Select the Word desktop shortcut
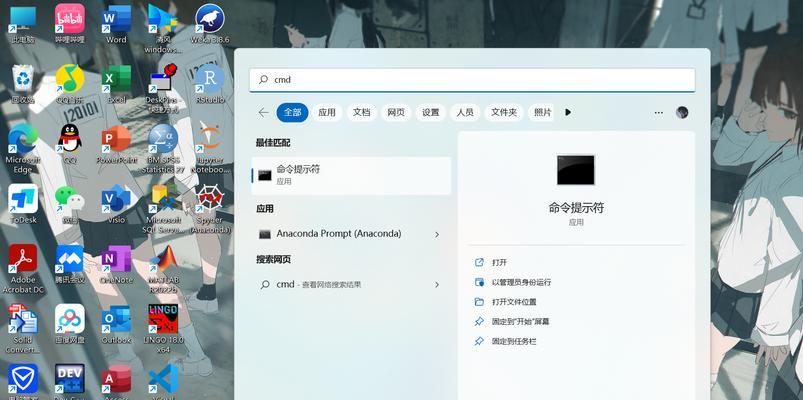Viewport: 803px width, 400px height. point(116,24)
